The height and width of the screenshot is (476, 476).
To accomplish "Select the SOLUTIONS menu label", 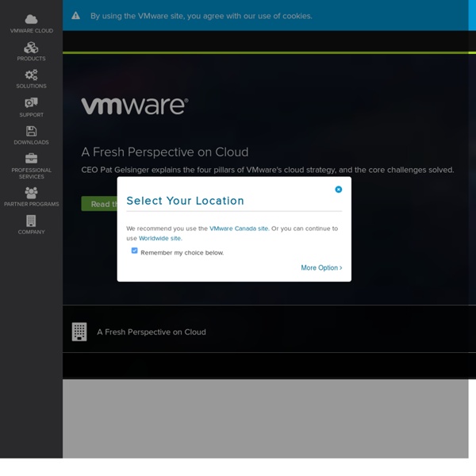I will pos(31,86).
